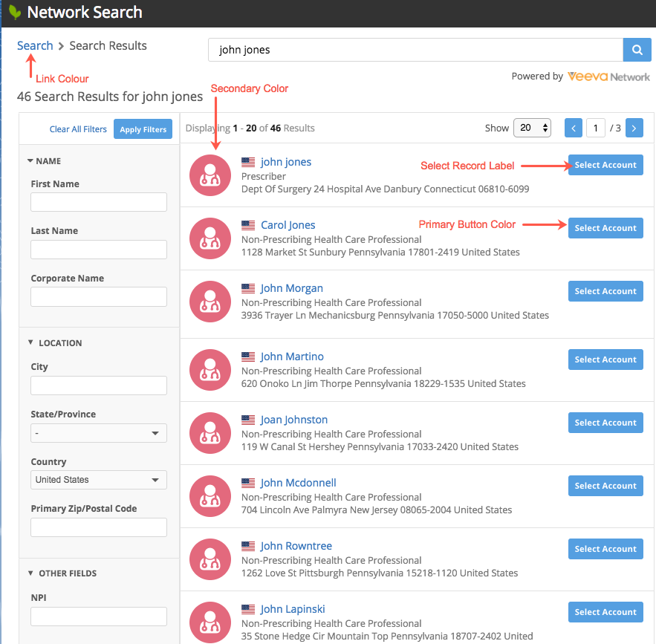Collapse the LOCATION filter section
Image resolution: width=656 pixels, height=644 pixels.
[x=30, y=343]
